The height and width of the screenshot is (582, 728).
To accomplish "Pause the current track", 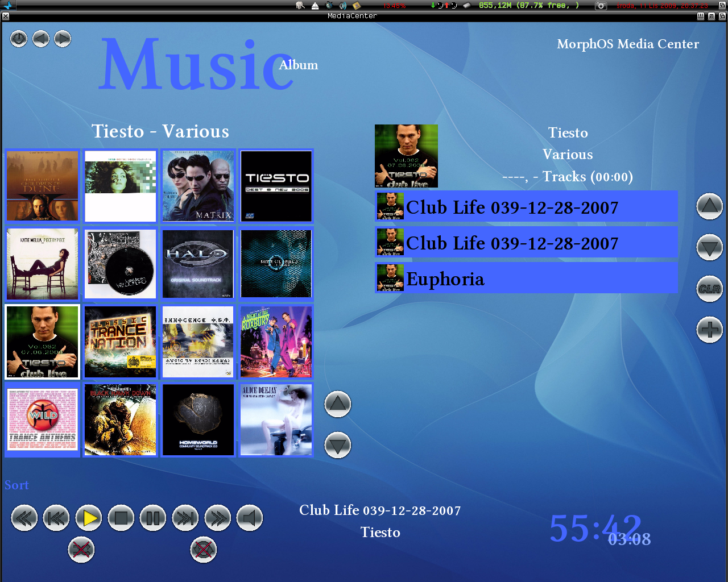I will click(x=153, y=518).
